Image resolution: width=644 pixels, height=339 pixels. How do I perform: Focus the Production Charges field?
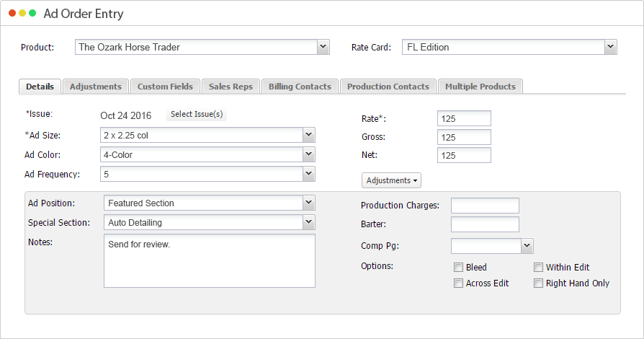point(485,206)
